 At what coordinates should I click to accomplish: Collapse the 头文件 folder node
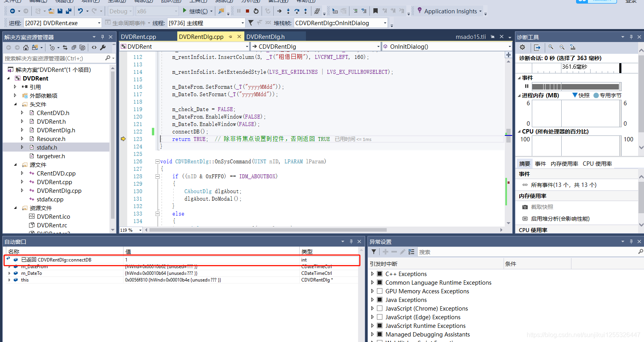pos(15,104)
